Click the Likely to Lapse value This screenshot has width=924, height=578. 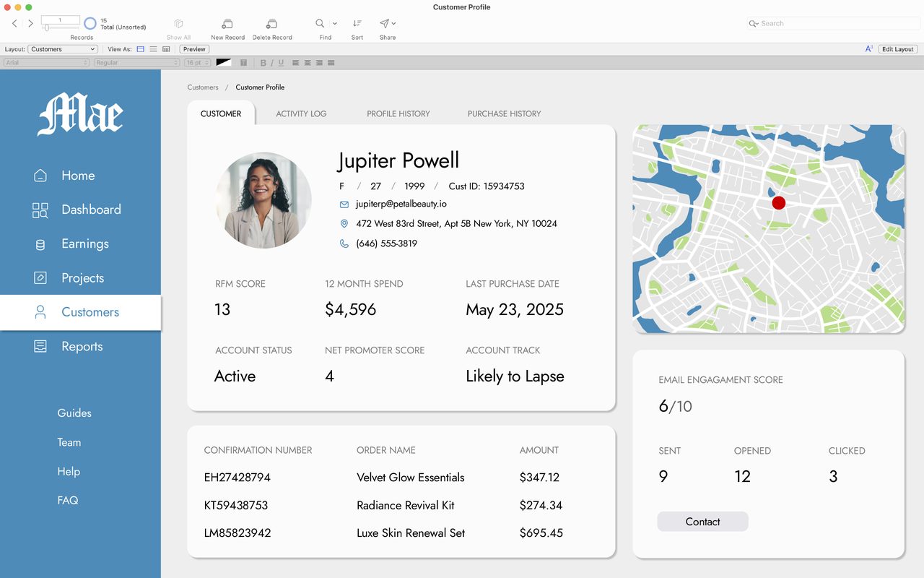pos(515,376)
